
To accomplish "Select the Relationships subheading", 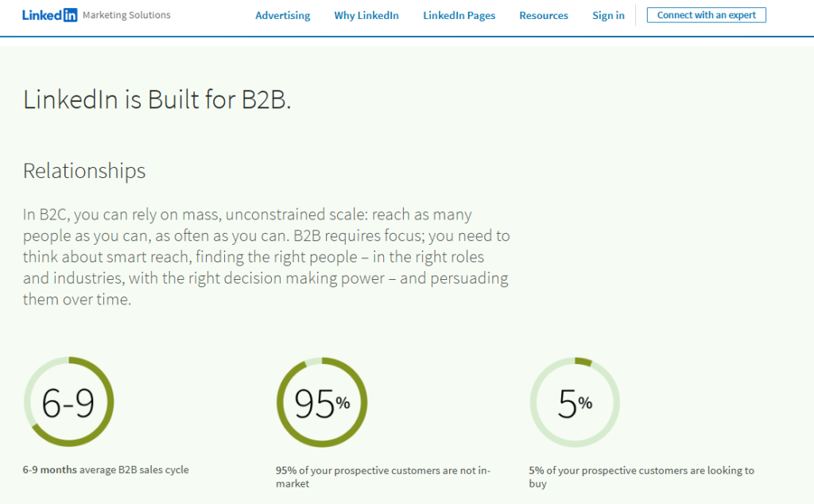I will click(84, 171).
